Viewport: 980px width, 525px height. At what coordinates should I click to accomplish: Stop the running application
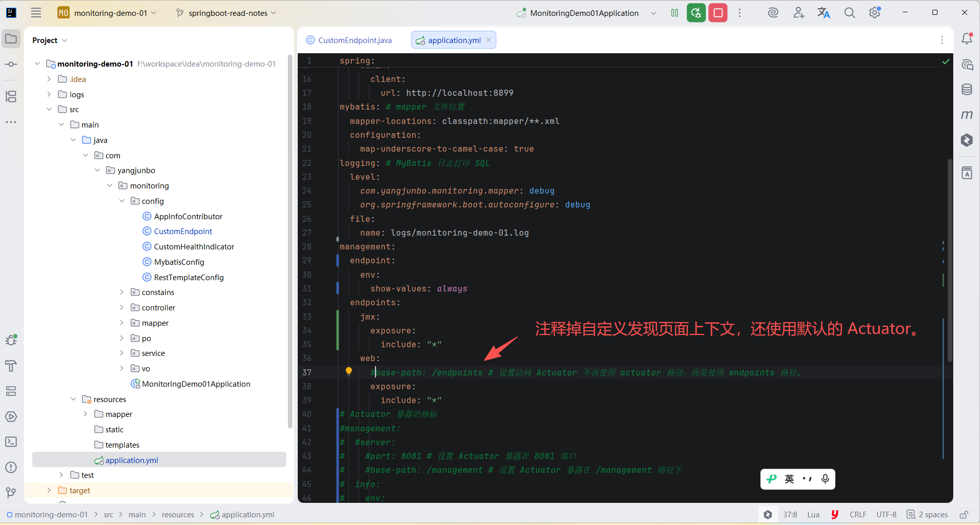click(x=718, y=13)
